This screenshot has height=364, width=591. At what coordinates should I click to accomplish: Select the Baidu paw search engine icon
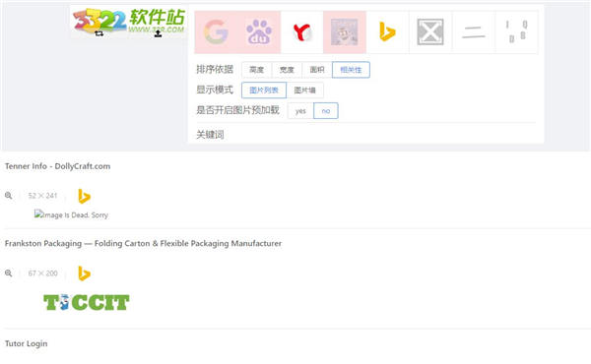(259, 32)
